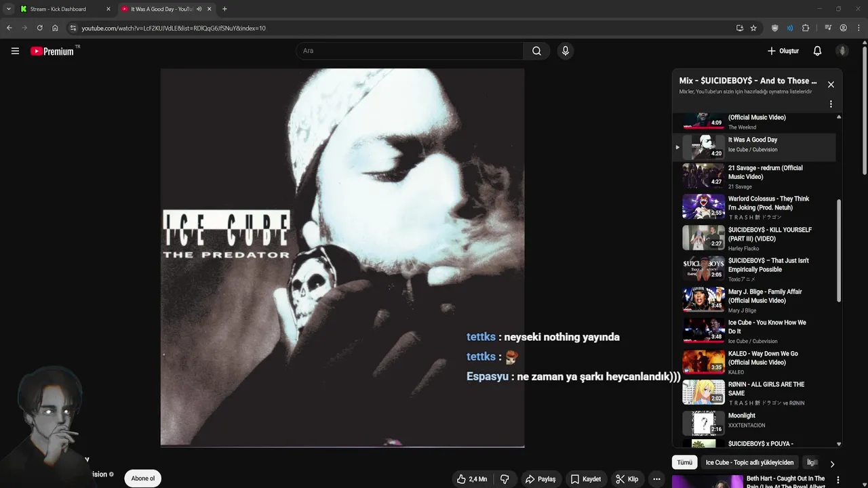This screenshot has width=868, height=488.
Task: Click the Abone ol subscribe button
Action: 142,479
